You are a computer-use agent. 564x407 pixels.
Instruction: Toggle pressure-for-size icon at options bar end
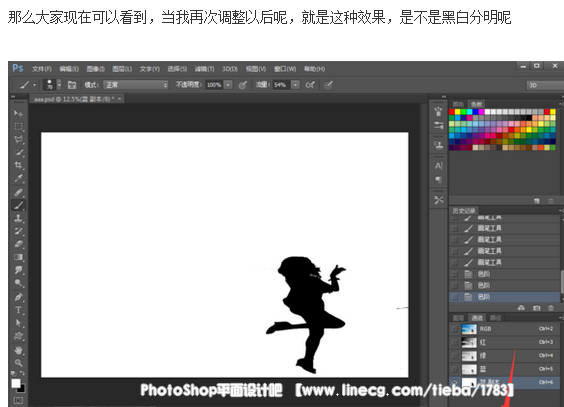coord(328,85)
